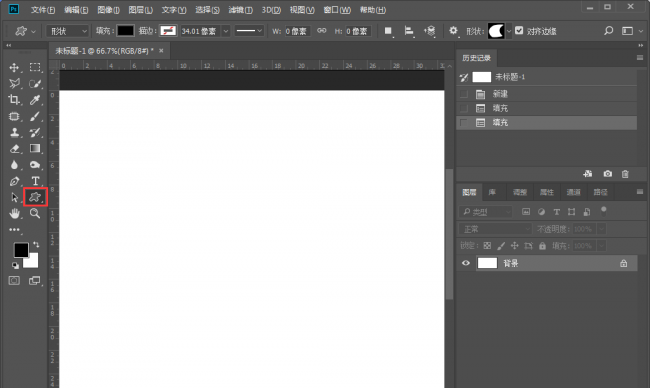Select the Move tool
Image resolution: width=650 pixels, height=388 pixels.
click(x=14, y=68)
